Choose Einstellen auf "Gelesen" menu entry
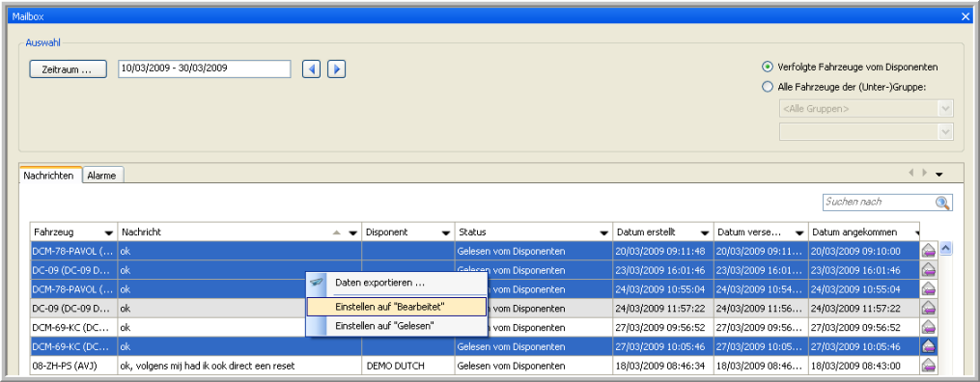This screenshot has width=980, height=382. (396, 326)
